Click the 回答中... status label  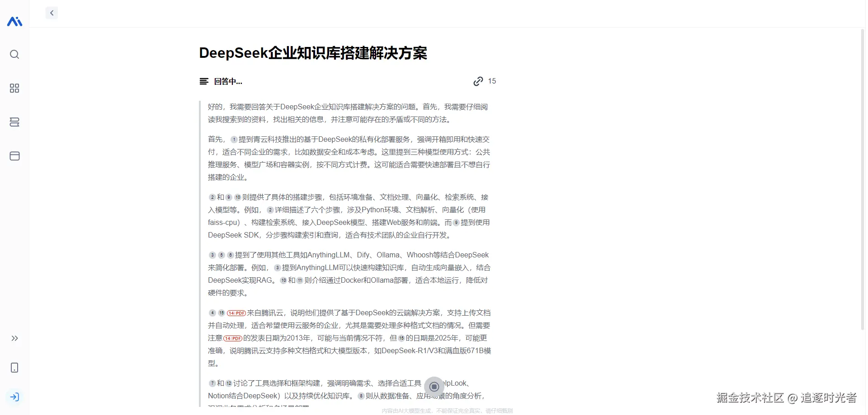pos(228,81)
